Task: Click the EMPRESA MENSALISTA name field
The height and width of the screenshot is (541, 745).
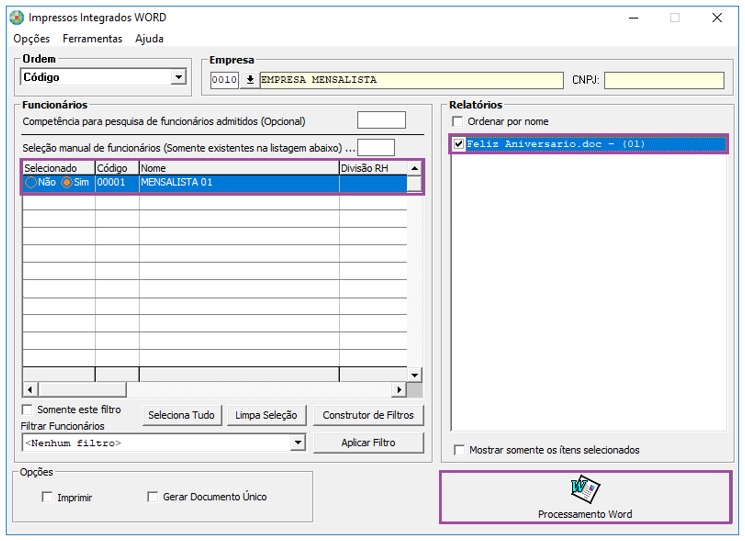Action: click(x=411, y=80)
